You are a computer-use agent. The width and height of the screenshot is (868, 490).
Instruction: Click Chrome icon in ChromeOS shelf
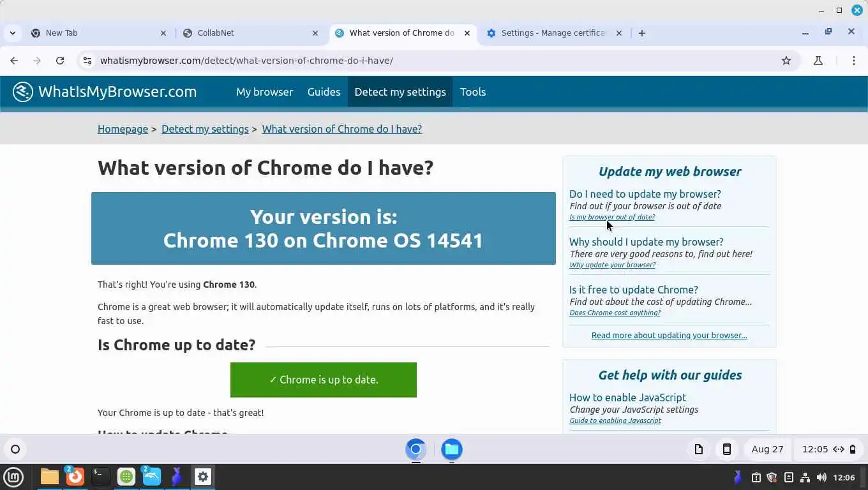415,449
